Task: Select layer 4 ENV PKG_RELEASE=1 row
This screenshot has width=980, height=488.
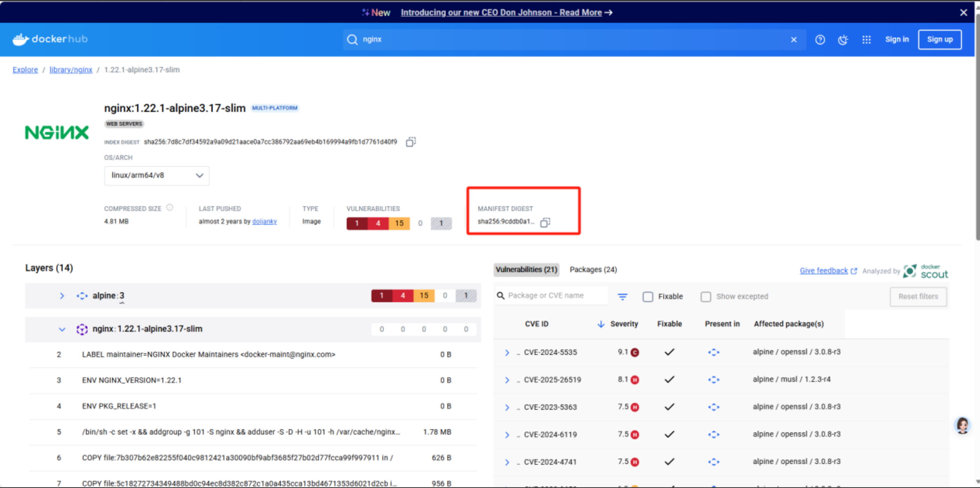Action: [x=253, y=406]
